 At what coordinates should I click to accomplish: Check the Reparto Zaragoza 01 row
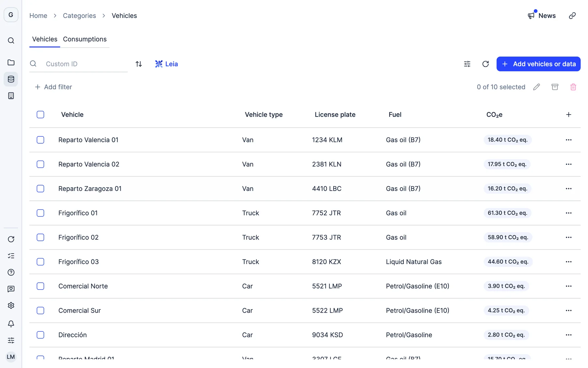click(41, 189)
